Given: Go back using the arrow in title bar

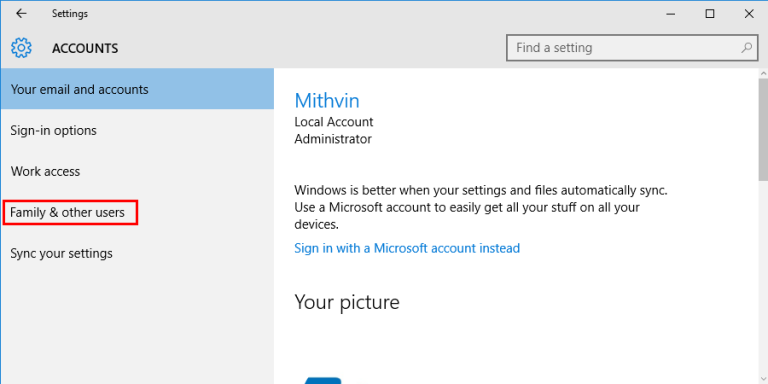Looking at the screenshot, I should [x=21, y=14].
